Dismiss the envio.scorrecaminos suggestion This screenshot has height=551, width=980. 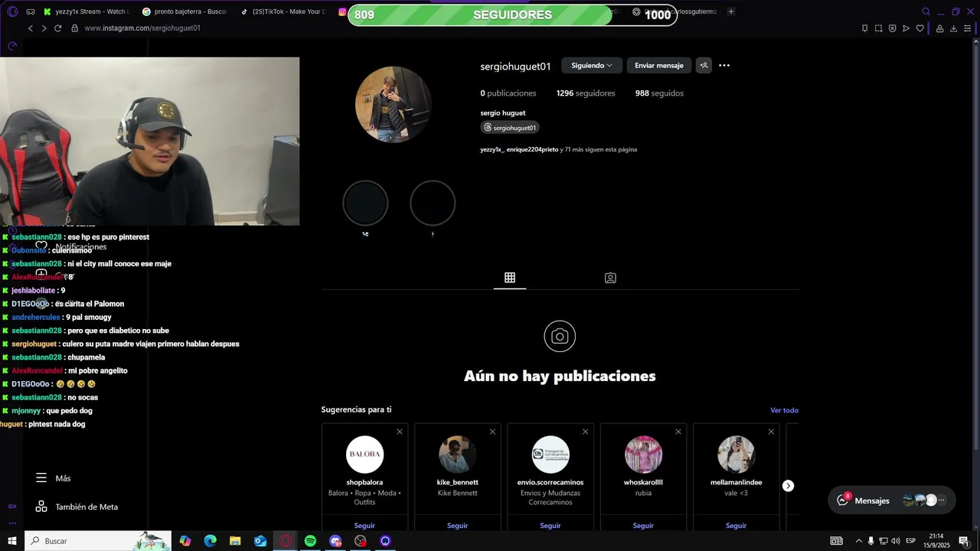[x=586, y=432]
